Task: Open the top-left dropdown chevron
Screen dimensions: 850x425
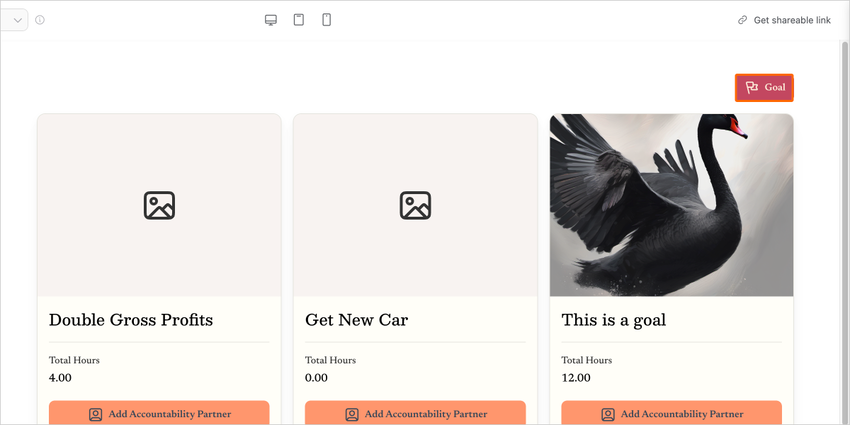Action: (x=17, y=20)
